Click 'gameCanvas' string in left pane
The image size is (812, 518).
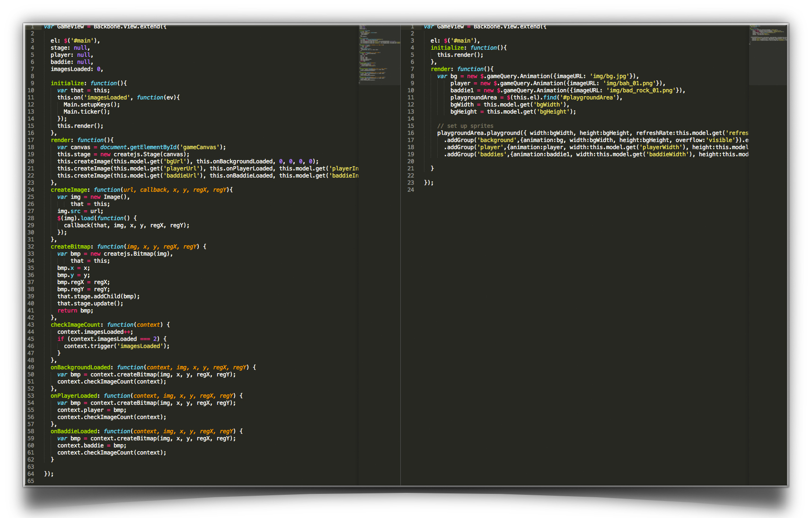[200, 147]
